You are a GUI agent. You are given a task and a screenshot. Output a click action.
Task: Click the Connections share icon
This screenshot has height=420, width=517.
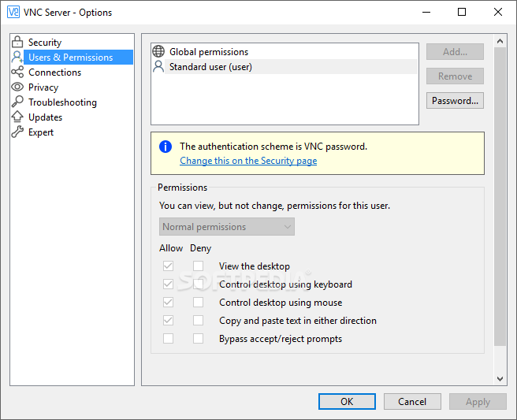click(17, 72)
